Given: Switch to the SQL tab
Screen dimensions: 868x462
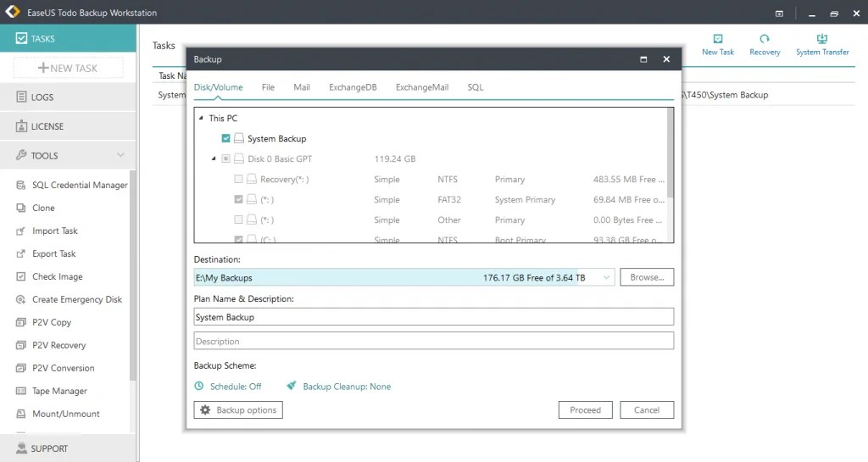Looking at the screenshot, I should tap(475, 87).
